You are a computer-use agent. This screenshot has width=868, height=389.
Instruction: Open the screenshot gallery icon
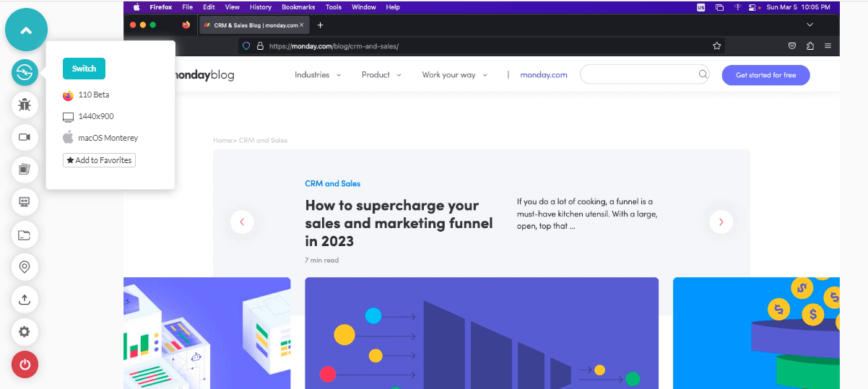25,170
